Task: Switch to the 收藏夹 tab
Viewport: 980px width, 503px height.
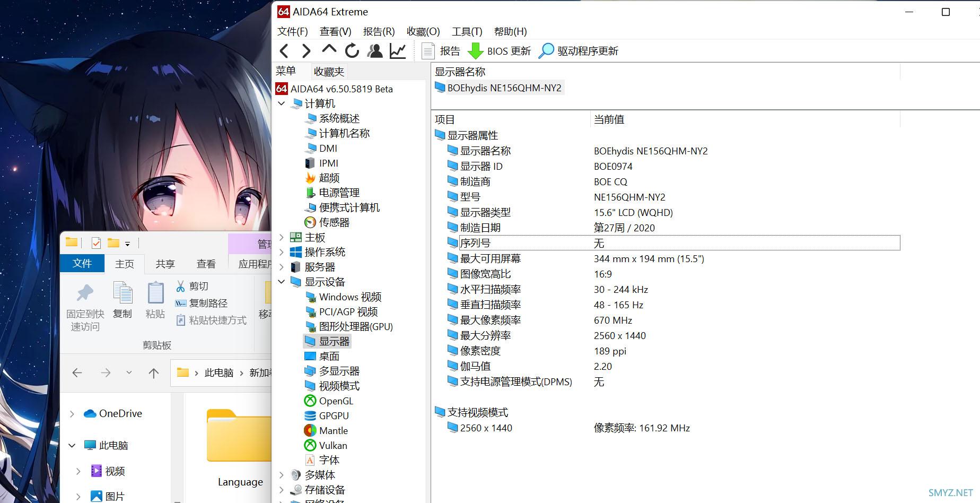Action: [x=329, y=71]
